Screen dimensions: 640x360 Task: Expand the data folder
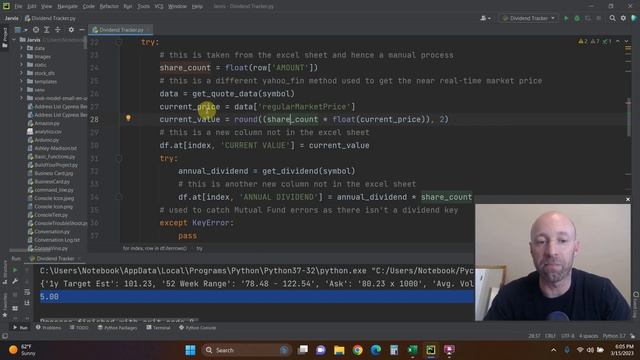22,48
